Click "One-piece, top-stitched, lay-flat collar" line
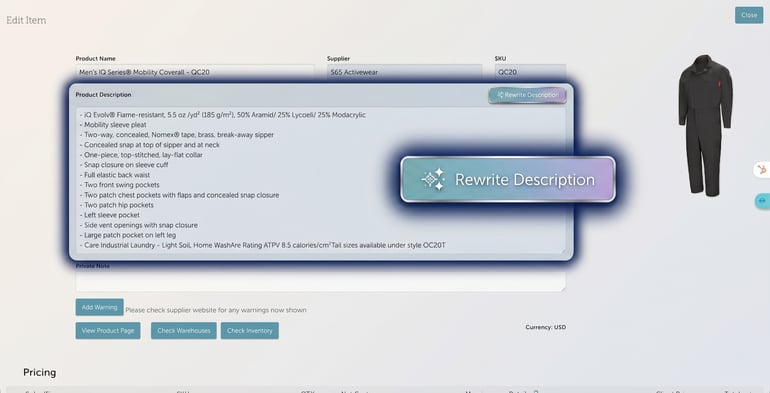The width and height of the screenshot is (770, 393). pyautogui.click(x=140, y=155)
